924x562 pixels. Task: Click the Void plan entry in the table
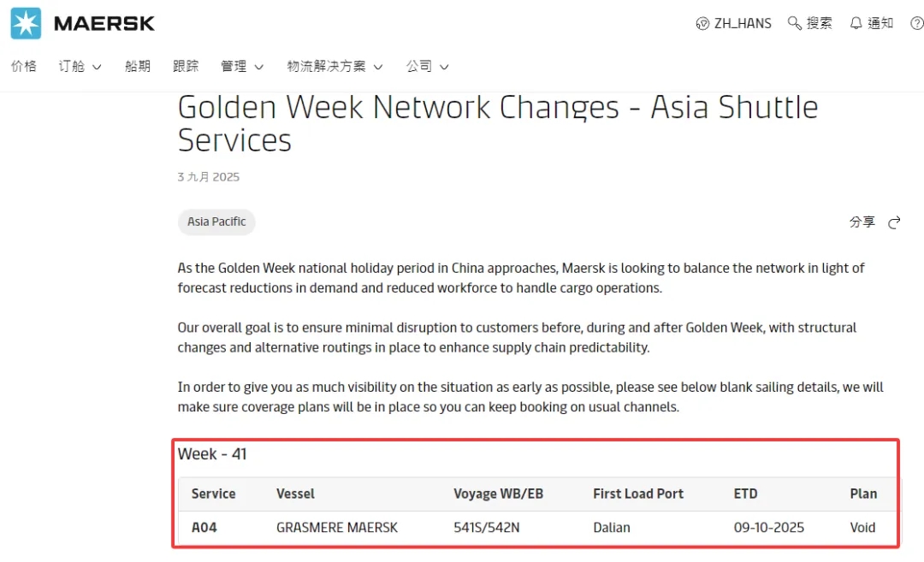(x=862, y=528)
